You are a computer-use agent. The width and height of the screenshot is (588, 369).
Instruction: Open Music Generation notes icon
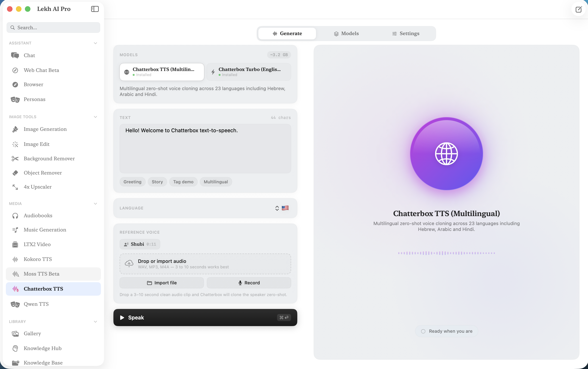pos(15,230)
